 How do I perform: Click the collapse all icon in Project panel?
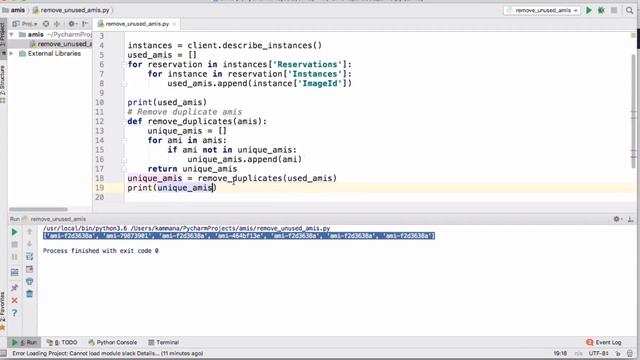57,24
